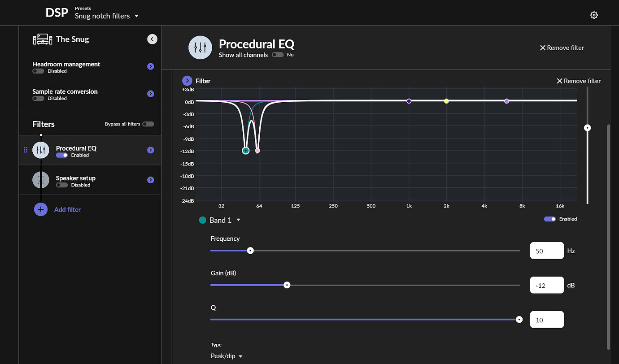Viewport: 619px width, 364px height.
Task: Remove the Procedural EQ filter
Action: 562,48
